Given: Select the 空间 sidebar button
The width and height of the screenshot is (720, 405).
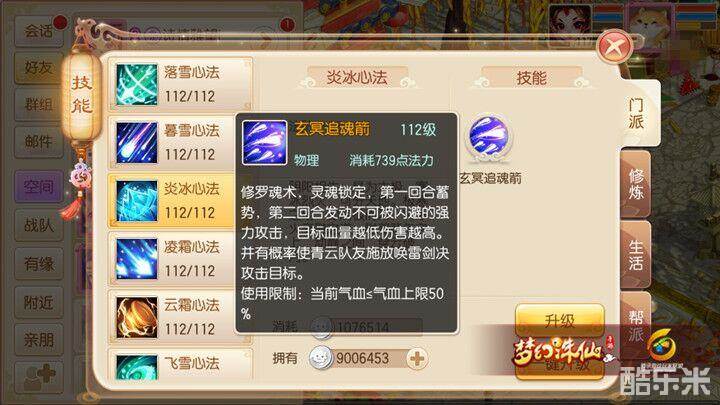Looking at the screenshot, I should (x=39, y=186).
